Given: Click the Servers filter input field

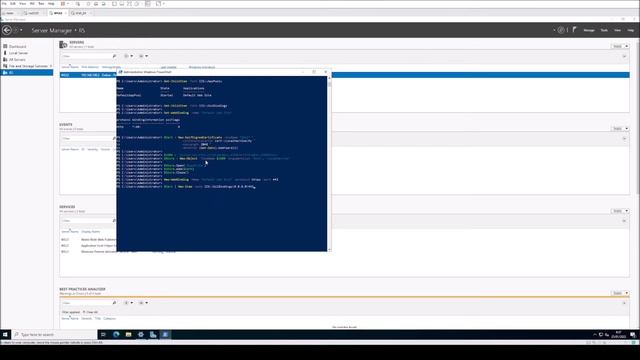Looking at the screenshot, I should [x=87, y=56].
